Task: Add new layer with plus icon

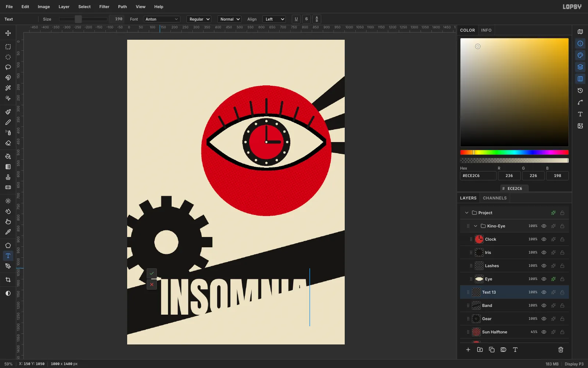Action: pyautogui.click(x=468, y=350)
